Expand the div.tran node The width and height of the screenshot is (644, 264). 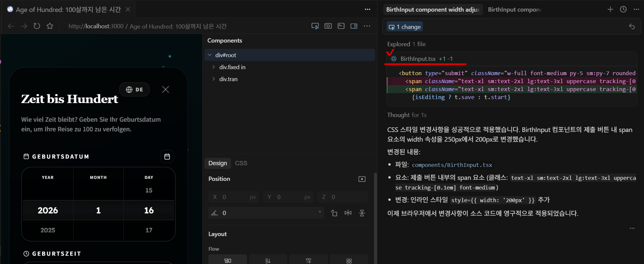213,79
